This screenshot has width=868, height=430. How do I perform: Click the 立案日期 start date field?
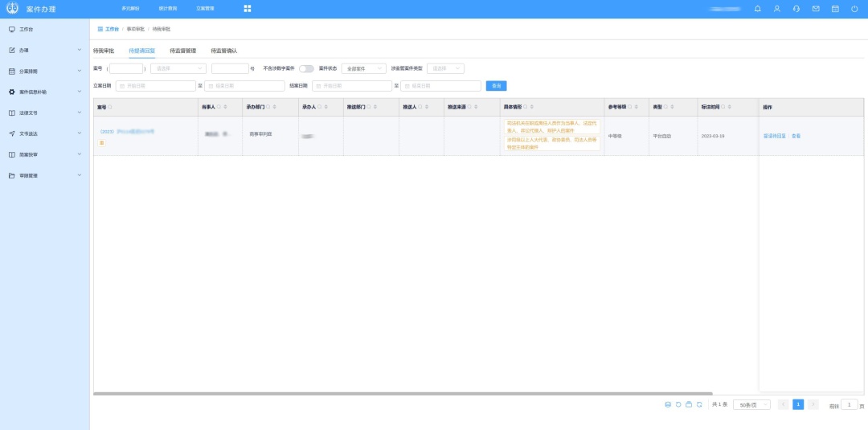tap(156, 86)
